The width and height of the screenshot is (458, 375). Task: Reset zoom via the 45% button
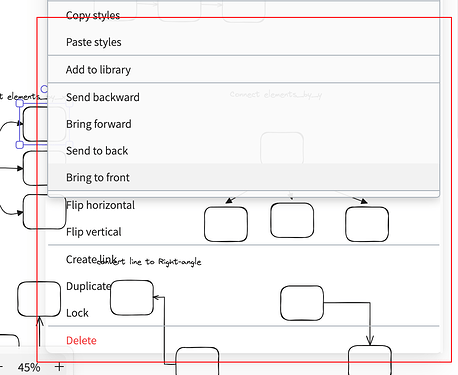coord(29,367)
